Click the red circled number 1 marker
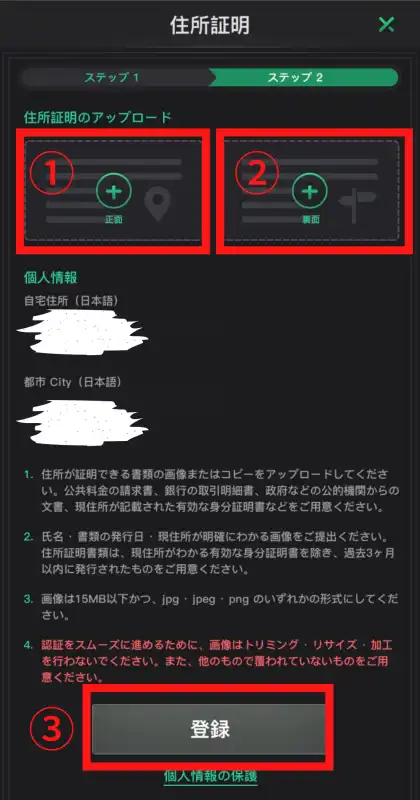420x800 pixels. [x=52, y=174]
